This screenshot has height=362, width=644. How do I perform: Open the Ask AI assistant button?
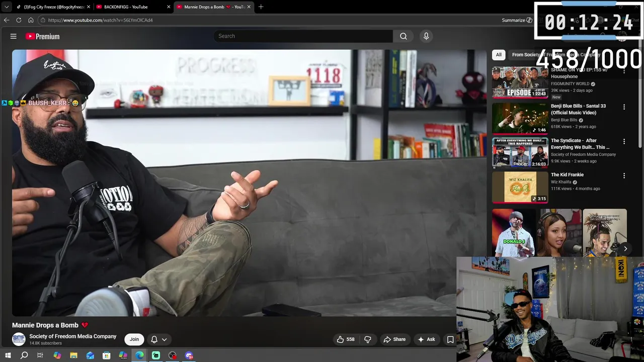click(x=426, y=339)
